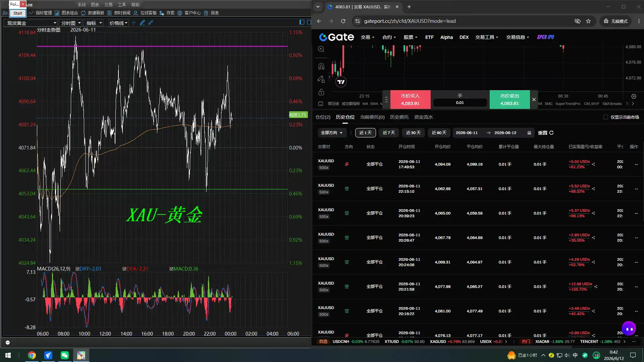
Task: Expand the Gate 交易 nav dropdown
Action: tap(368, 37)
